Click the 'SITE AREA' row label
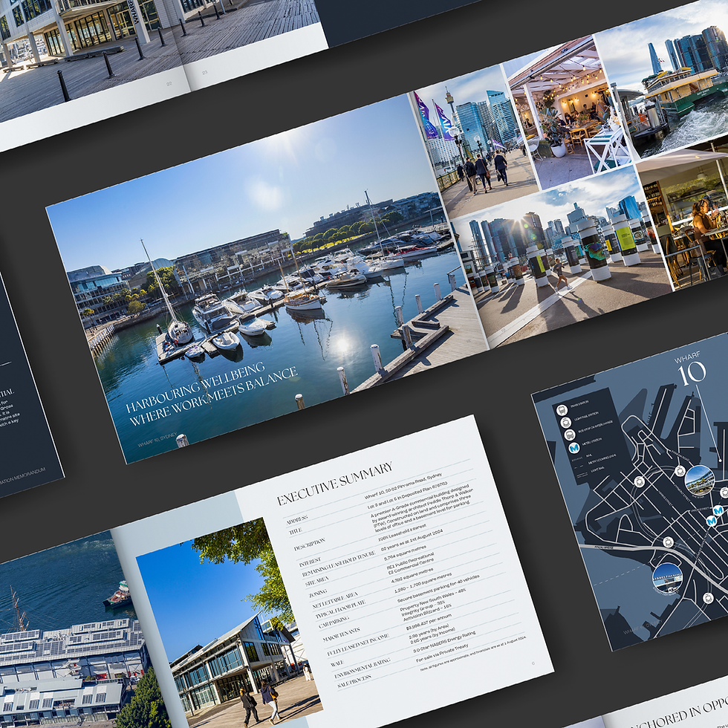This screenshot has height=728, width=728. (x=316, y=581)
